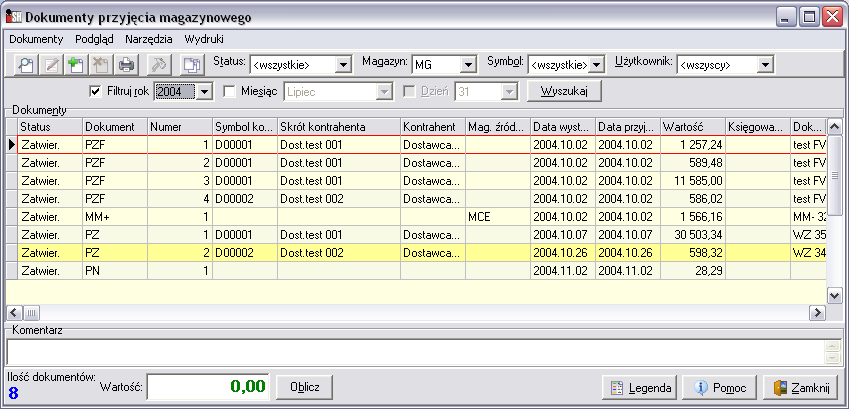Click the 28,29 value cell
The height and width of the screenshot is (409, 849).
coord(693,271)
